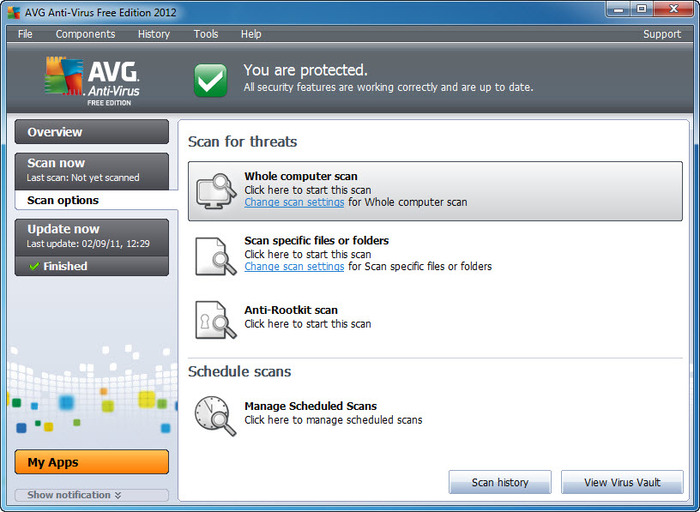Click the 'Last update: 02/09/11, 12:29' text
The image size is (700, 512).
click(x=88, y=244)
